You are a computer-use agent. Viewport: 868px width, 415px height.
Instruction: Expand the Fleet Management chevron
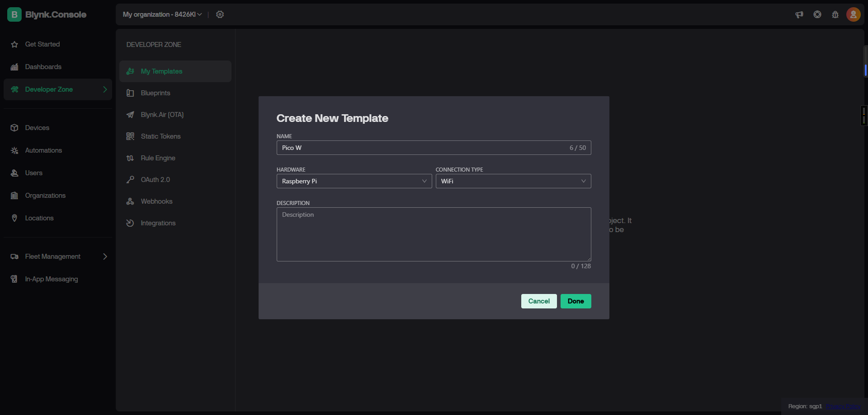[105, 256]
